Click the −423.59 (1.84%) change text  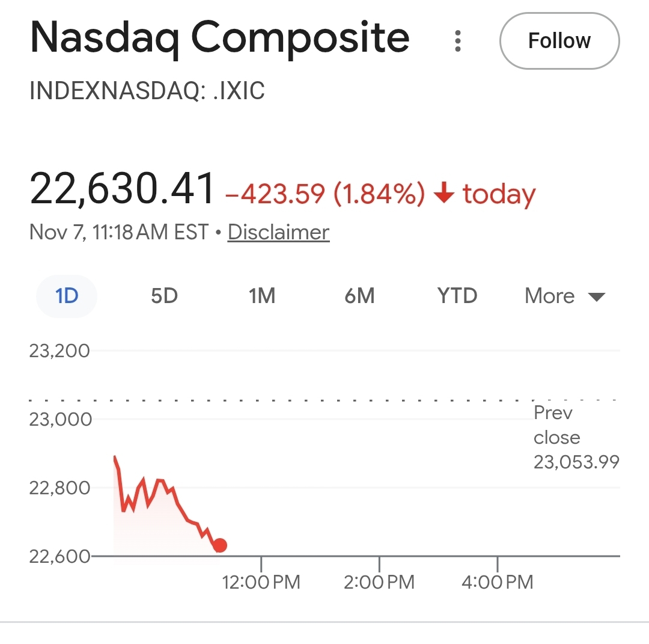[324, 194]
